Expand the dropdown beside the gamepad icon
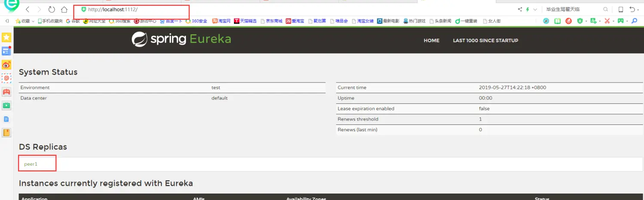 (x=627, y=21)
